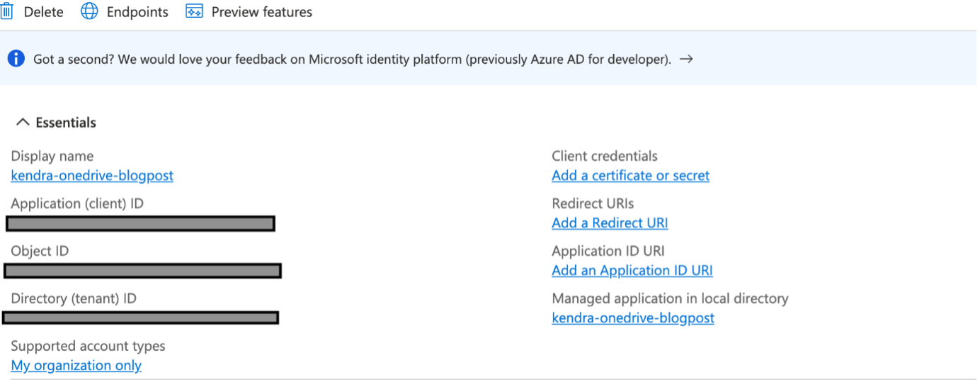Click the Endpoints globe icon
This screenshot has width=980, height=387.
click(89, 11)
